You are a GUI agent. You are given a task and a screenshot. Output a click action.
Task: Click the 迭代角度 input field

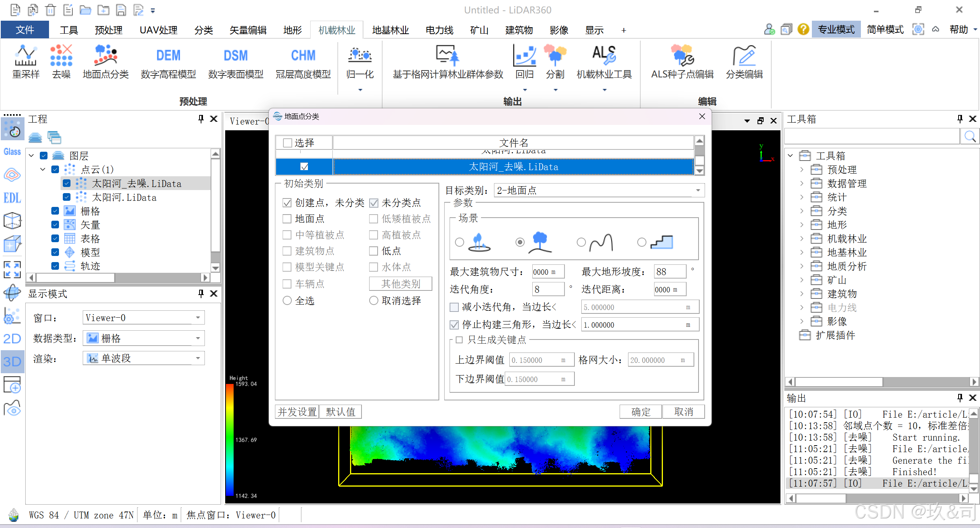tap(548, 289)
